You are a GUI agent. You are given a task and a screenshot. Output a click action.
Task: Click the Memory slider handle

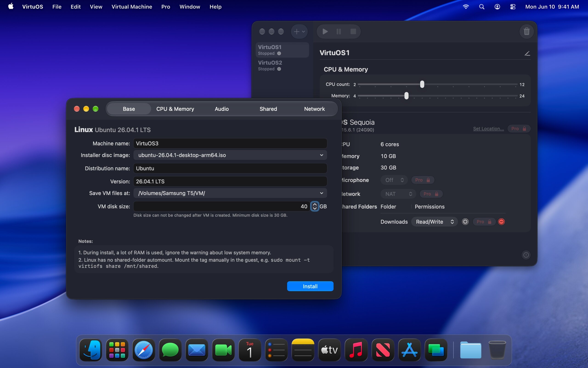coord(406,96)
